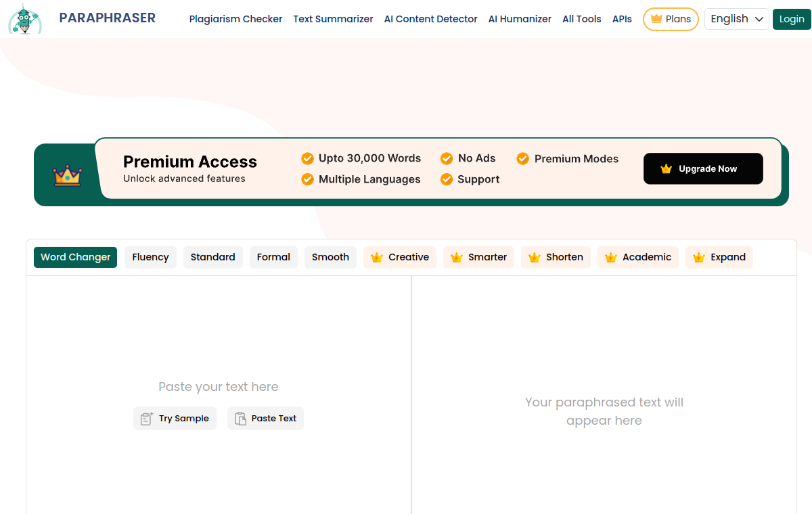
Task: Click the Login button
Action: click(x=791, y=19)
